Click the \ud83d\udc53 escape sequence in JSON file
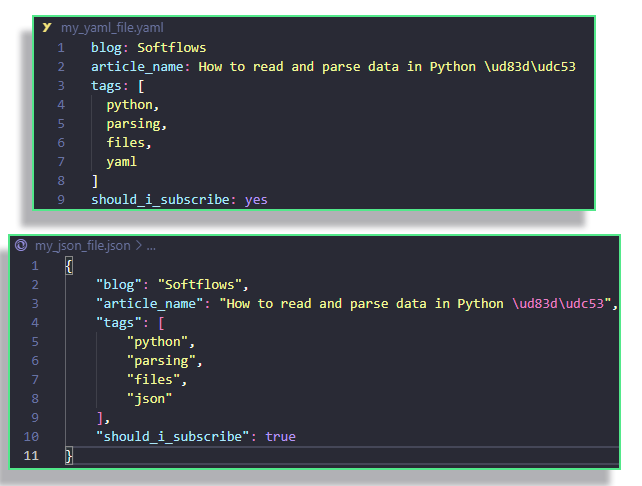This screenshot has width=642, height=486. pyautogui.click(x=558, y=304)
